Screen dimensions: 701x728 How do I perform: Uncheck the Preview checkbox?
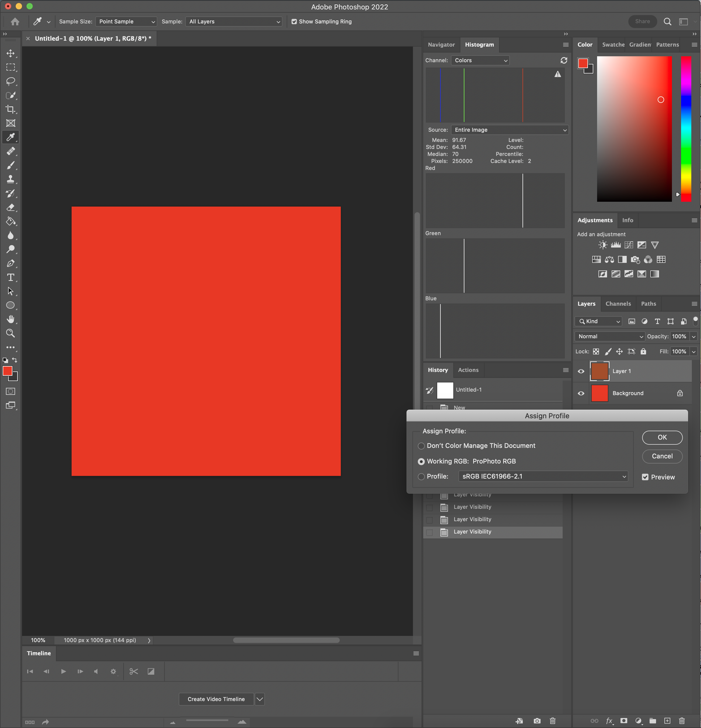pos(645,477)
